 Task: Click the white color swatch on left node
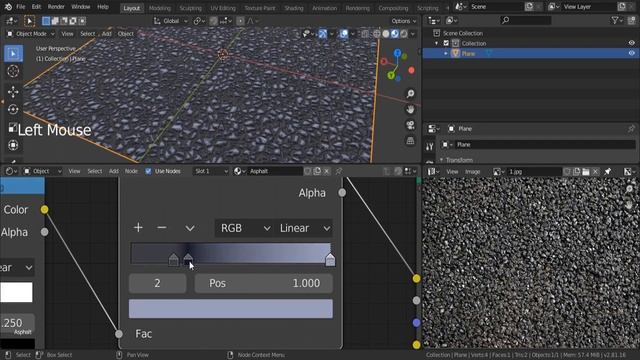click(x=16, y=292)
